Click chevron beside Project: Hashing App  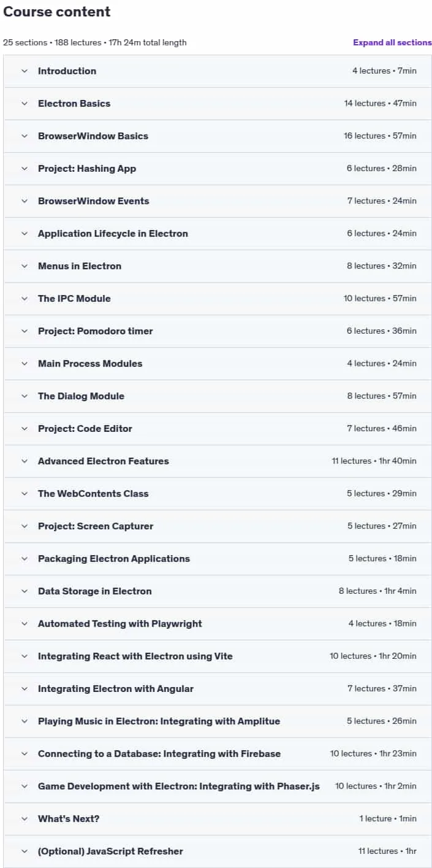25,169
